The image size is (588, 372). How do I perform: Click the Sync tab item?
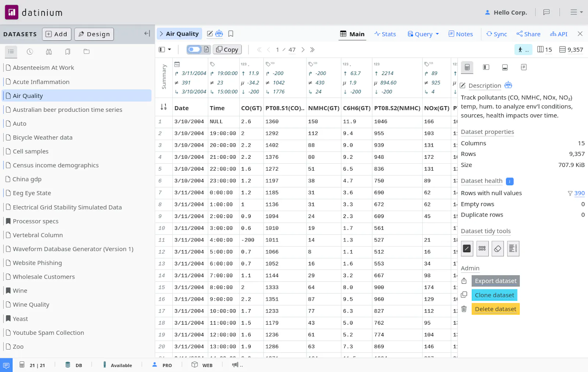pyautogui.click(x=496, y=34)
